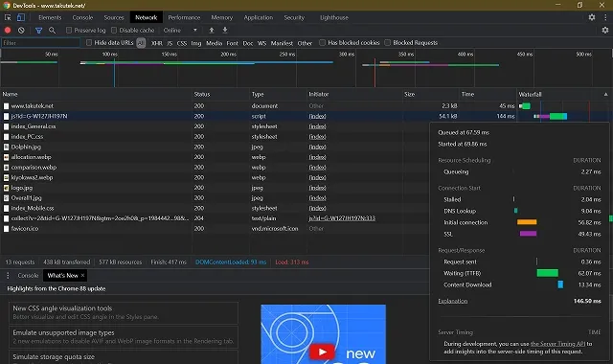This screenshot has width=613, height=364.
Task: Open the Security tab
Action: (294, 17)
